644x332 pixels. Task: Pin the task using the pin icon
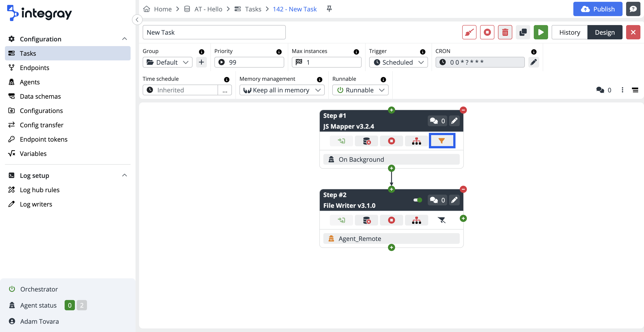click(329, 9)
